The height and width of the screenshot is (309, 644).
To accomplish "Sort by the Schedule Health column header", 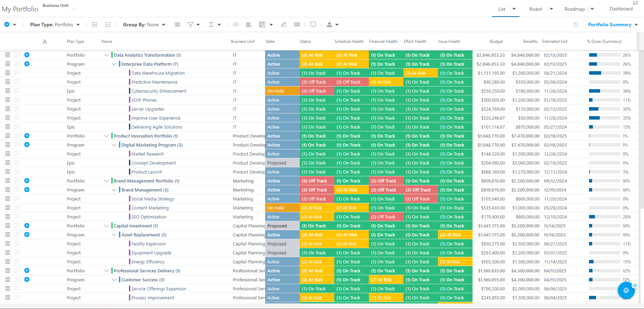I will 349,41.
